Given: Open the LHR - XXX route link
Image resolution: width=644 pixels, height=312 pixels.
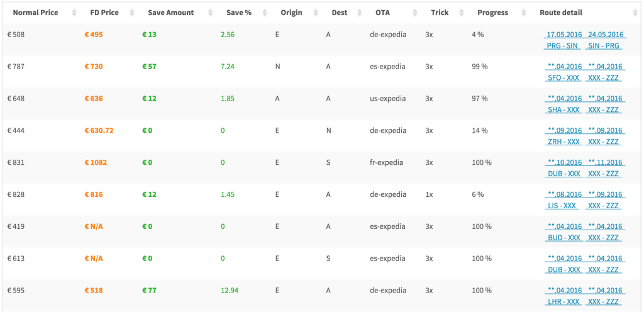Looking at the screenshot, I should tap(563, 302).
